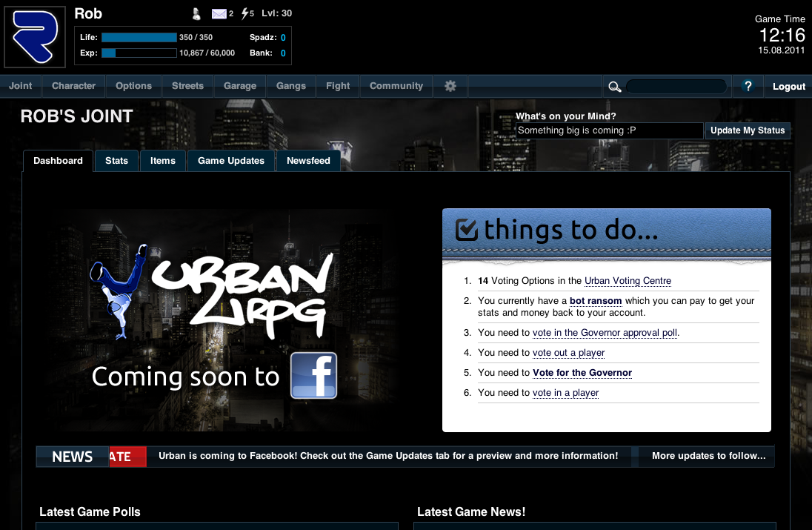Open the Streets menu
This screenshot has width=812, height=530.
(187, 86)
